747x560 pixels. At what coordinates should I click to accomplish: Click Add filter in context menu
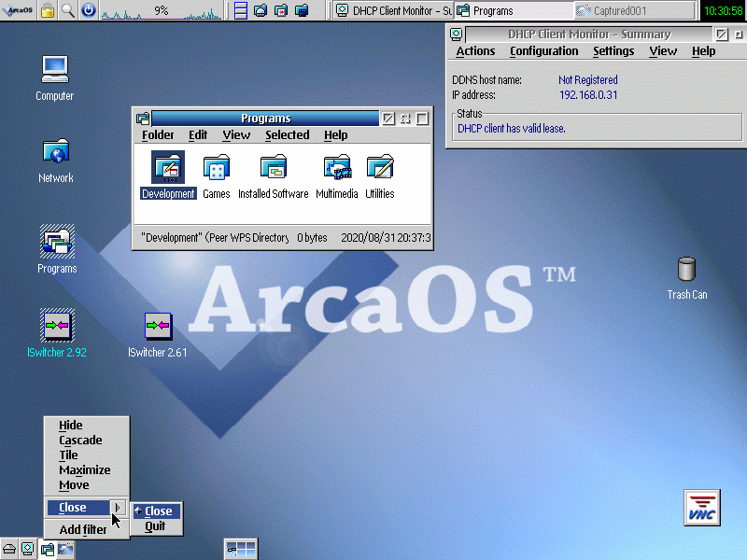pyautogui.click(x=83, y=530)
